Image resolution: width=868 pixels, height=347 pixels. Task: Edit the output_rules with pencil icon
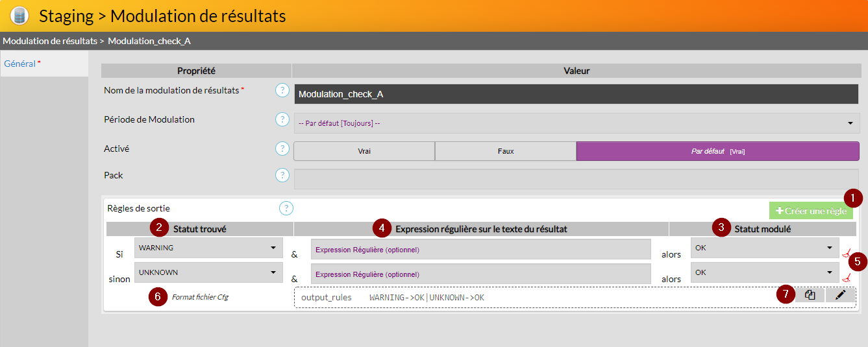(840, 295)
